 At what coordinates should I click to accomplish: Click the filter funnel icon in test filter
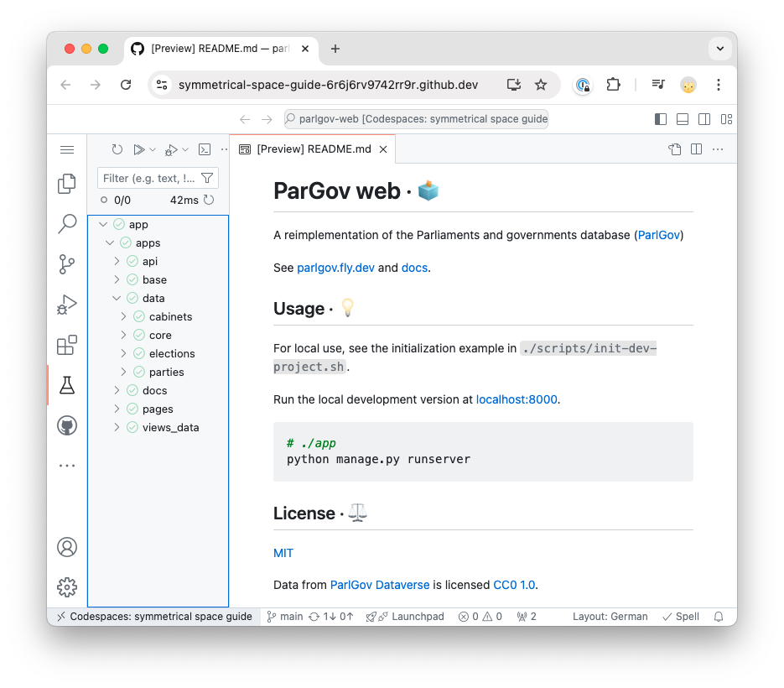(207, 178)
